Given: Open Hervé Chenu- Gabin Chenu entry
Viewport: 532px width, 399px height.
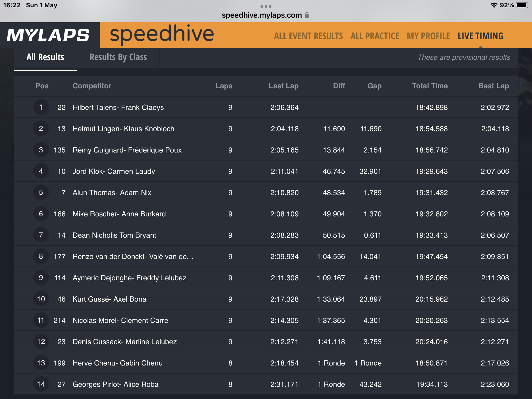Looking at the screenshot, I should 266,363.
